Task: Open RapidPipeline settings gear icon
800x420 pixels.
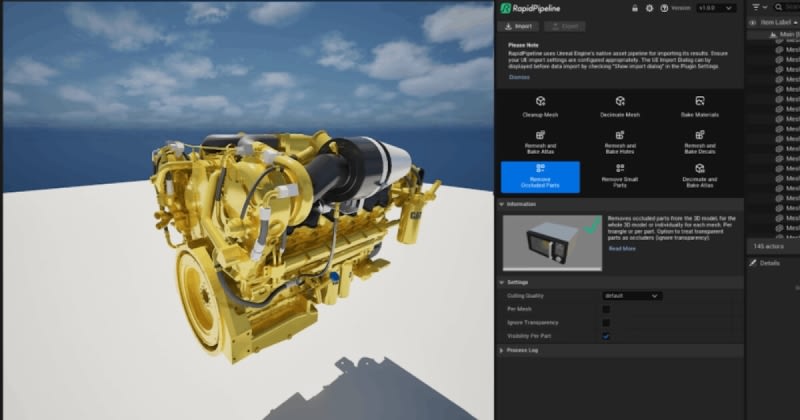Action: [650, 8]
